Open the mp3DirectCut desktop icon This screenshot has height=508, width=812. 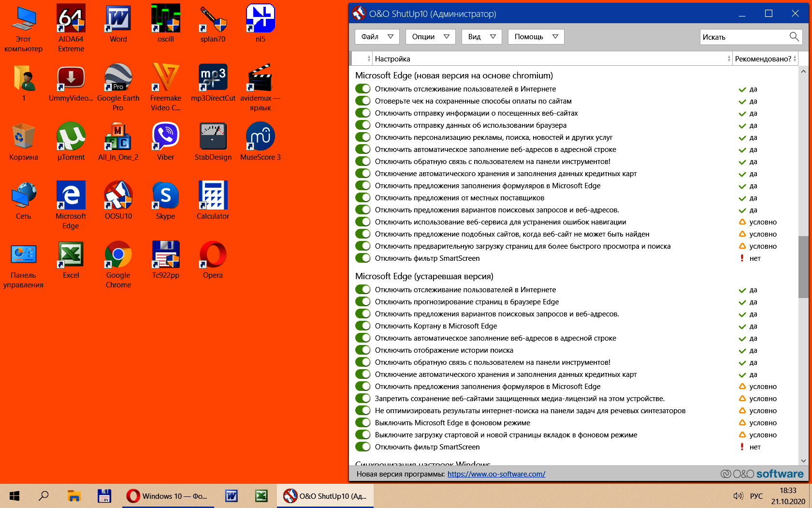[x=213, y=82]
